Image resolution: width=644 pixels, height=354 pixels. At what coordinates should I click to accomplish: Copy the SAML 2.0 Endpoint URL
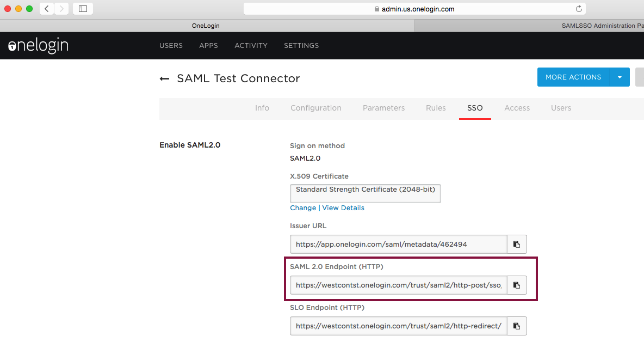tap(517, 285)
